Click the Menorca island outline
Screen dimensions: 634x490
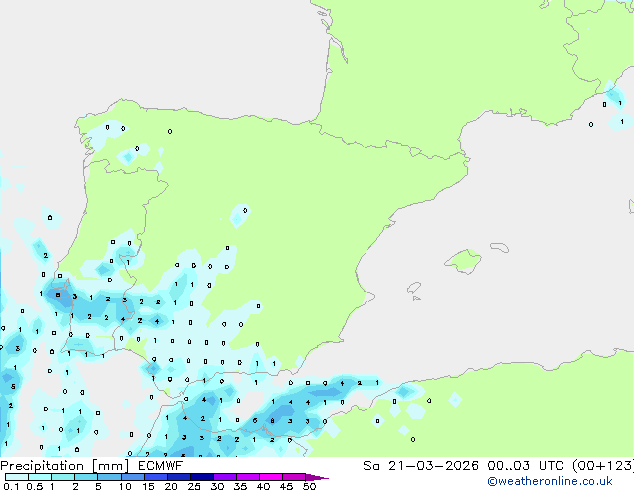[499, 247]
